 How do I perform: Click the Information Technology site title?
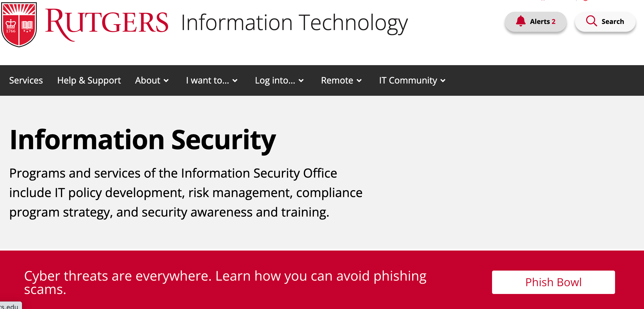coord(294,23)
